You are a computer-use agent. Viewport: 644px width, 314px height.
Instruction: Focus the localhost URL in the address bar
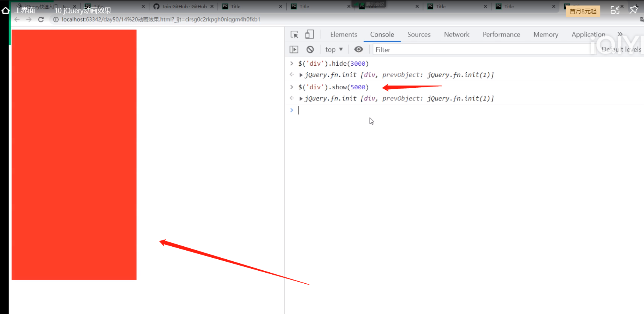161,19
